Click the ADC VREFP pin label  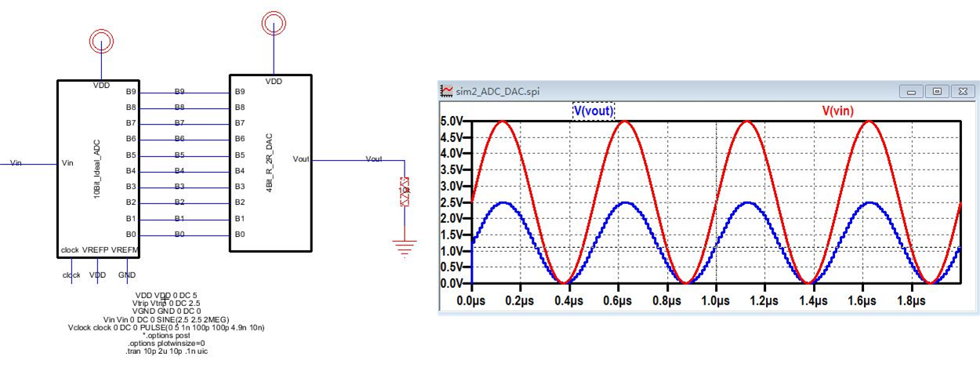[94, 250]
